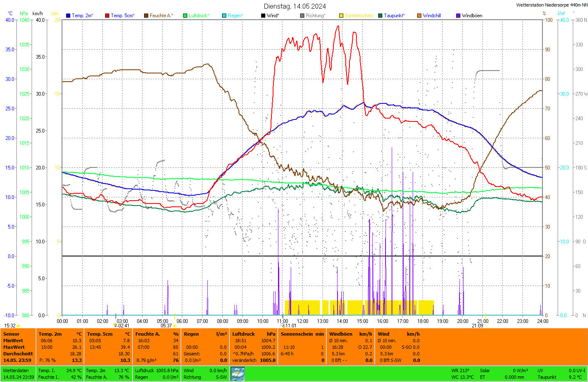Viewport: 588px width, 382px height.
Task: Click the 15:32 time marker at bottom left
Action: 10,326
